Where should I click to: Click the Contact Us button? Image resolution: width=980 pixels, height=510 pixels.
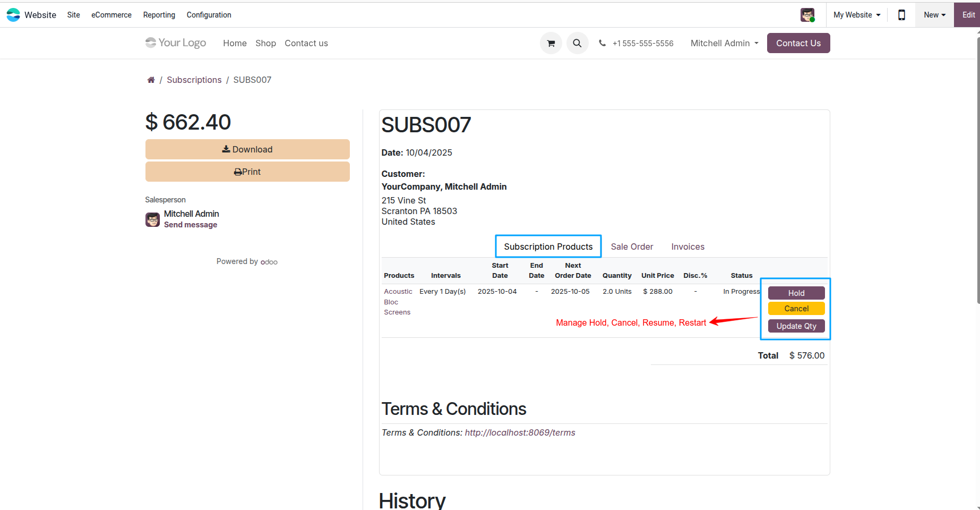click(x=798, y=43)
